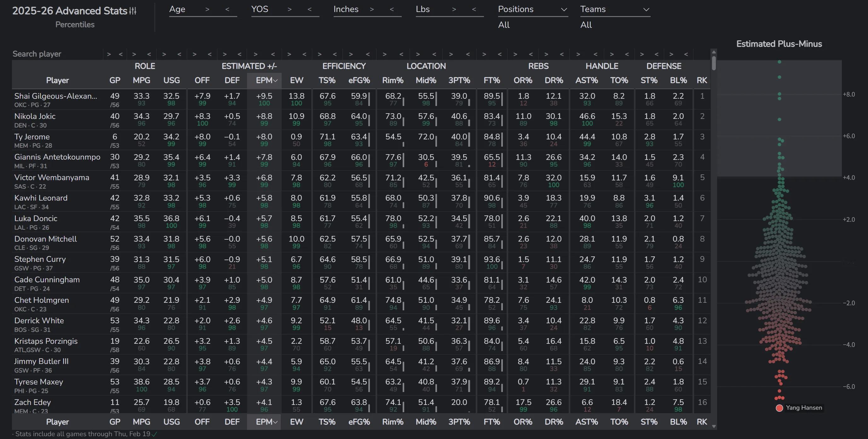This screenshot has height=439, width=868.
Task: Click the less-than filter above USG column
Action: pyautogui.click(x=179, y=54)
